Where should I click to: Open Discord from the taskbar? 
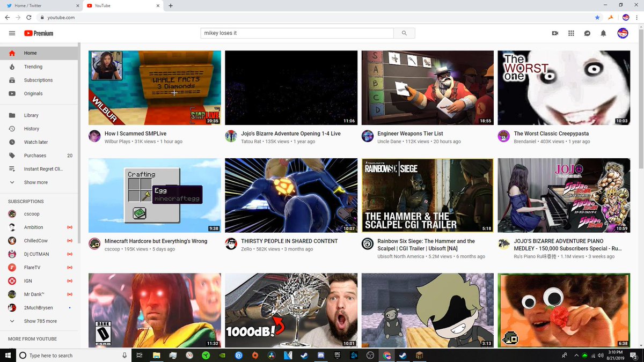[320, 355]
